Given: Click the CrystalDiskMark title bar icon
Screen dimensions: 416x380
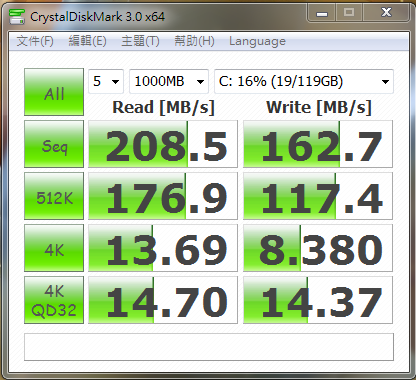Looking at the screenshot, I should (x=17, y=16).
